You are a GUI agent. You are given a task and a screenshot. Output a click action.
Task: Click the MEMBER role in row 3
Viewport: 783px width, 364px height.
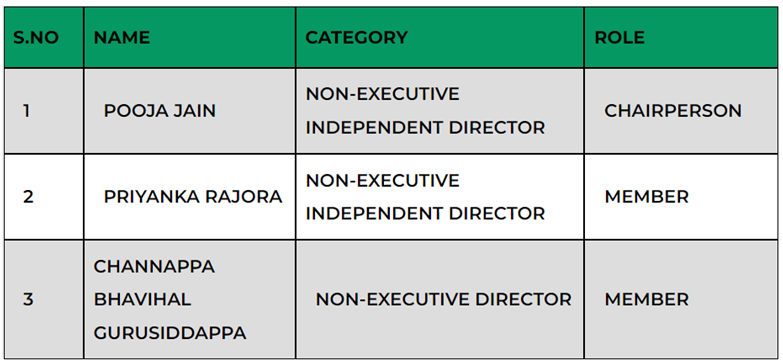681,299
